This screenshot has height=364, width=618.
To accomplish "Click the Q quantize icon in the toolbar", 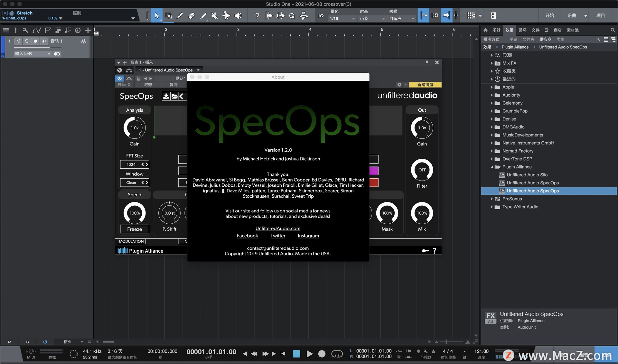I will pyautogui.click(x=292, y=15).
